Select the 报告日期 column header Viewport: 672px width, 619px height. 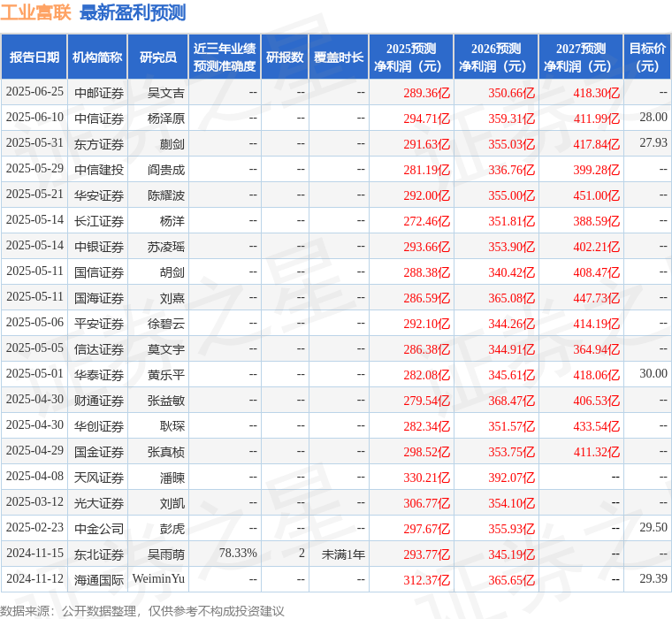[x=34, y=57]
